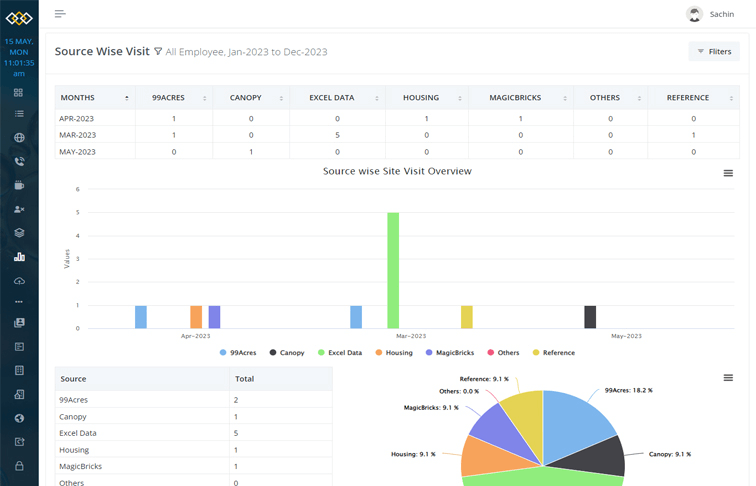The height and width of the screenshot is (486, 756).
Task: Select the MagicBricks row in totals table
Action: [x=194, y=466]
